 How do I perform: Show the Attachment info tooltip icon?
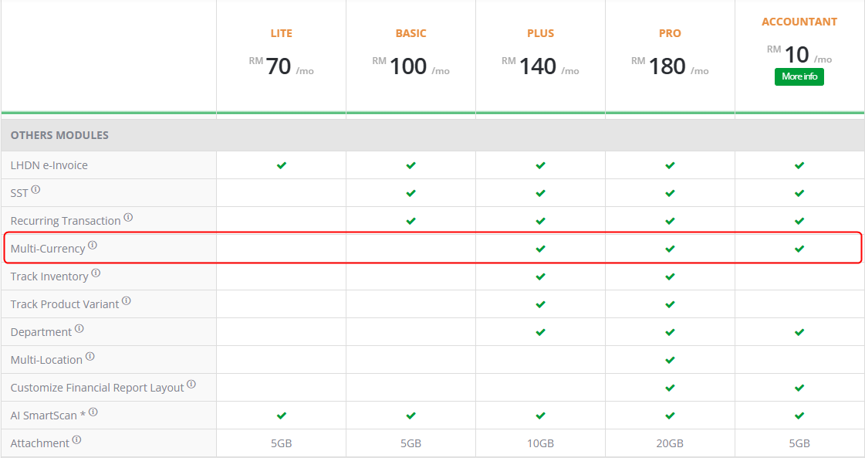(77, 440)
